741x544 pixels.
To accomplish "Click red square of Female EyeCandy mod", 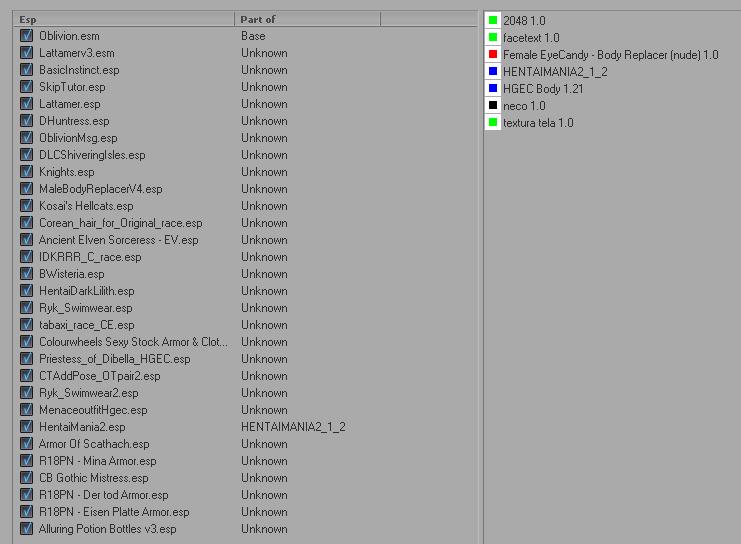I will [x=493, y=54].
